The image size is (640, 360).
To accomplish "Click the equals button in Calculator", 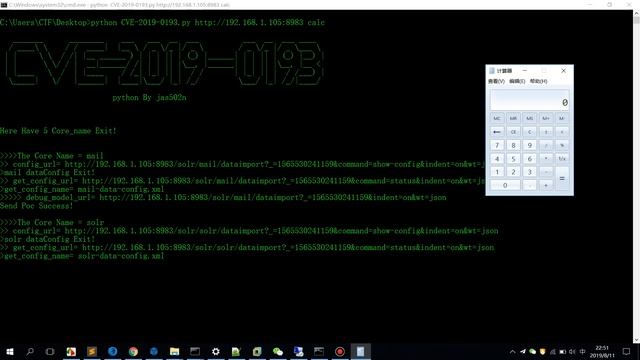I will tap(562, 179).
